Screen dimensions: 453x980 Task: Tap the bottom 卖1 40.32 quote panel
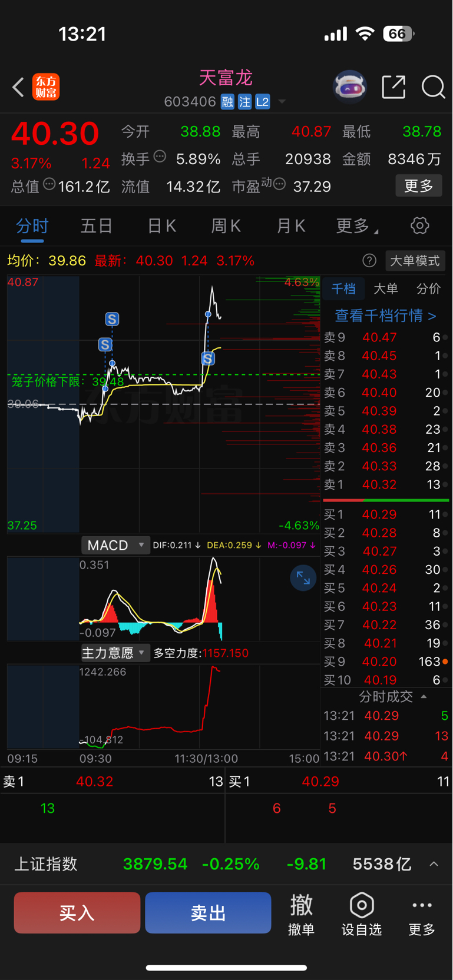coord(113,782)
